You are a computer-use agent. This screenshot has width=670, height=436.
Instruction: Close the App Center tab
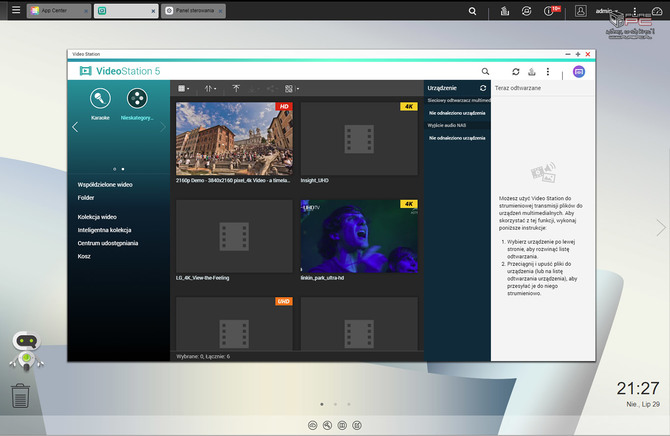[86, 12]
